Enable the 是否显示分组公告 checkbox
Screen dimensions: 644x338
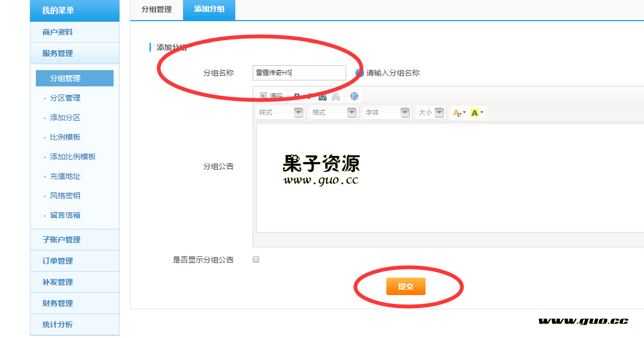(256, 260)
